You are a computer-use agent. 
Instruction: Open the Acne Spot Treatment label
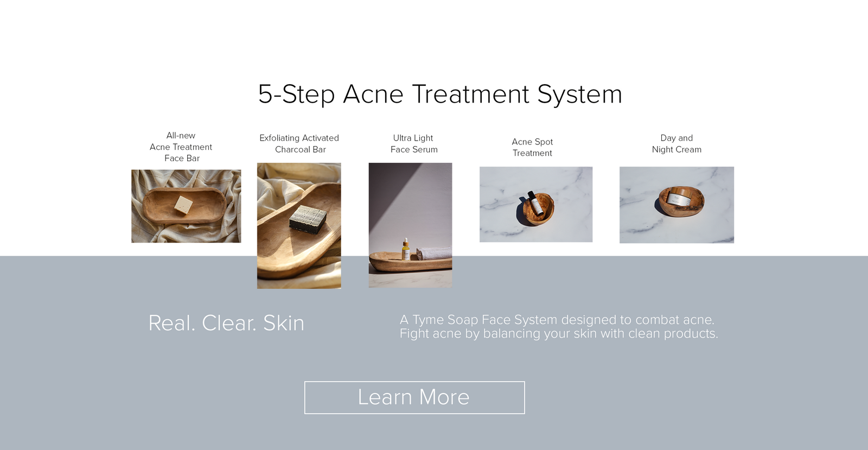click(532, 147)
